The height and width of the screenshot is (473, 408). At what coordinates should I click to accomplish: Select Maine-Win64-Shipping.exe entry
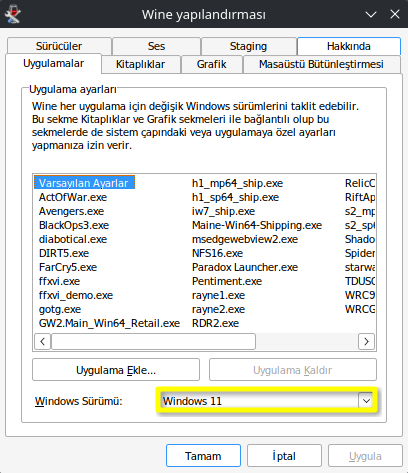(x=257, y=225)
